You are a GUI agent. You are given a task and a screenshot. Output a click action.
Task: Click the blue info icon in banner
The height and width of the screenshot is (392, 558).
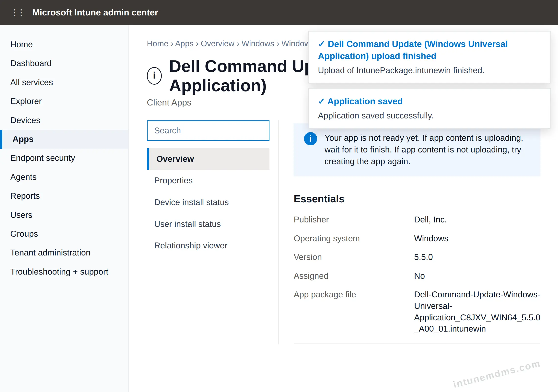pyautogui.click(x=310, y=139)
